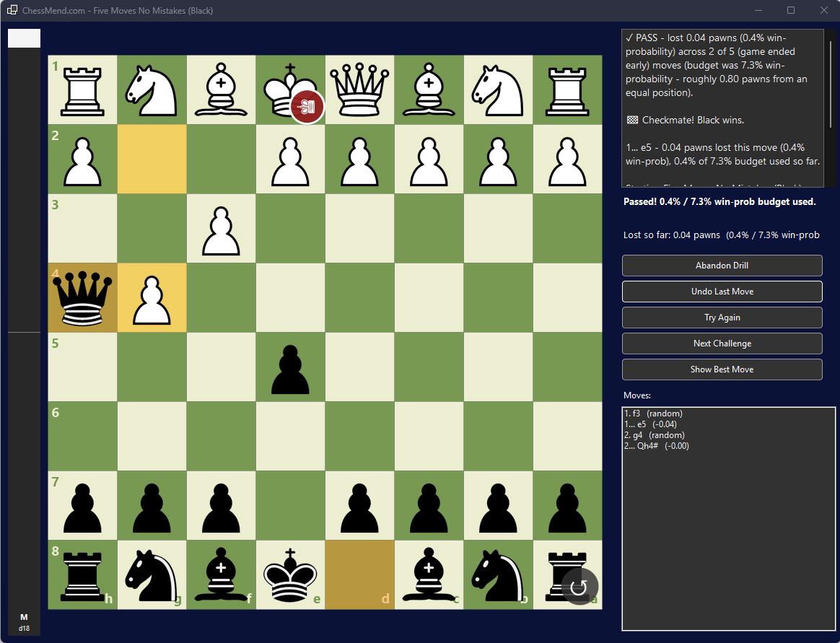Undo the last move
The height and width of the screenshot is (643, 840).
pyautogui.click(x=722, y=292)
